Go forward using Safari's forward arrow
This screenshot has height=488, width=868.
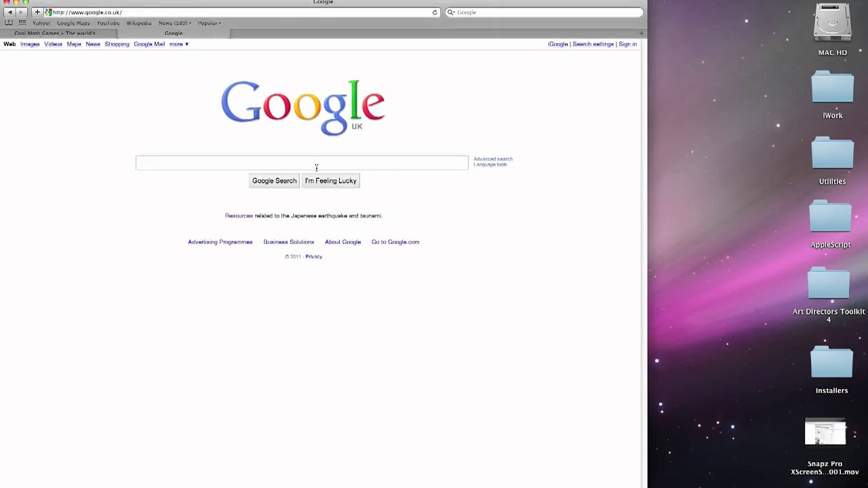tap(21, 12)
